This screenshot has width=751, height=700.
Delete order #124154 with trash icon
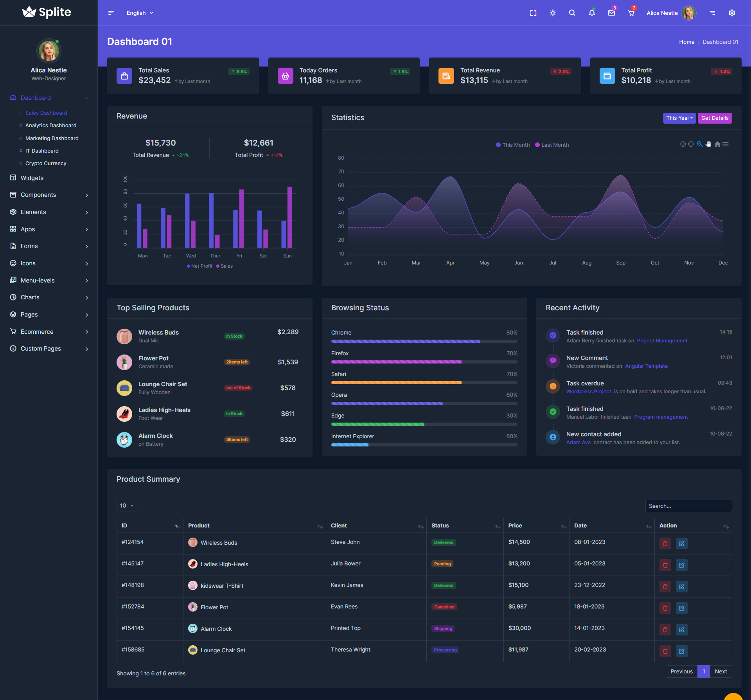665,543
